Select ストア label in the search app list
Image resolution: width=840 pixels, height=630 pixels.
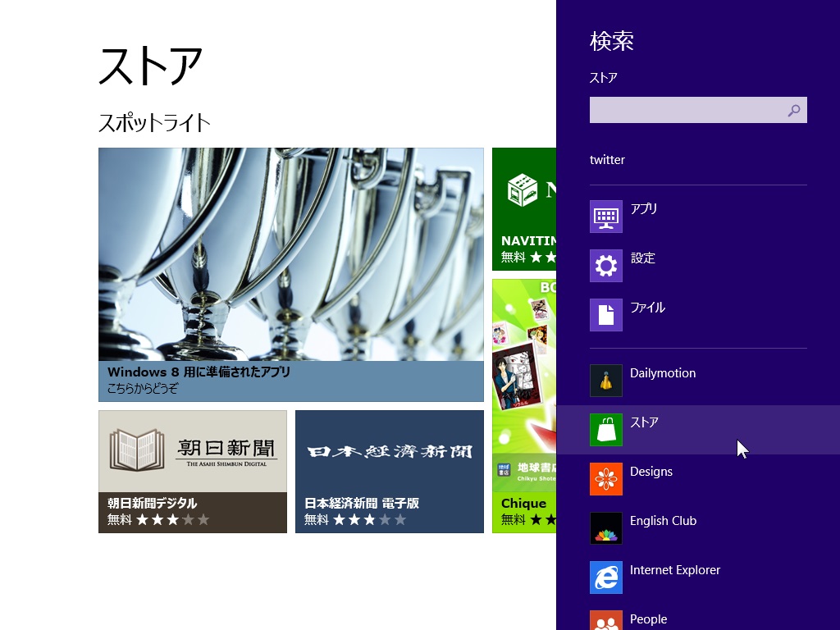click(x=644, y=422)
